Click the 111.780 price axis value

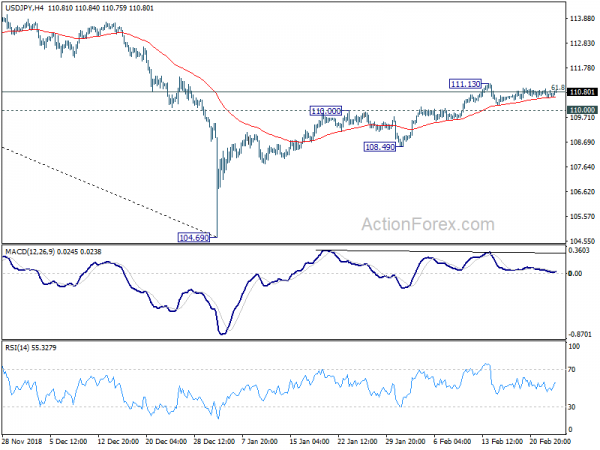[x=582, y=68]
